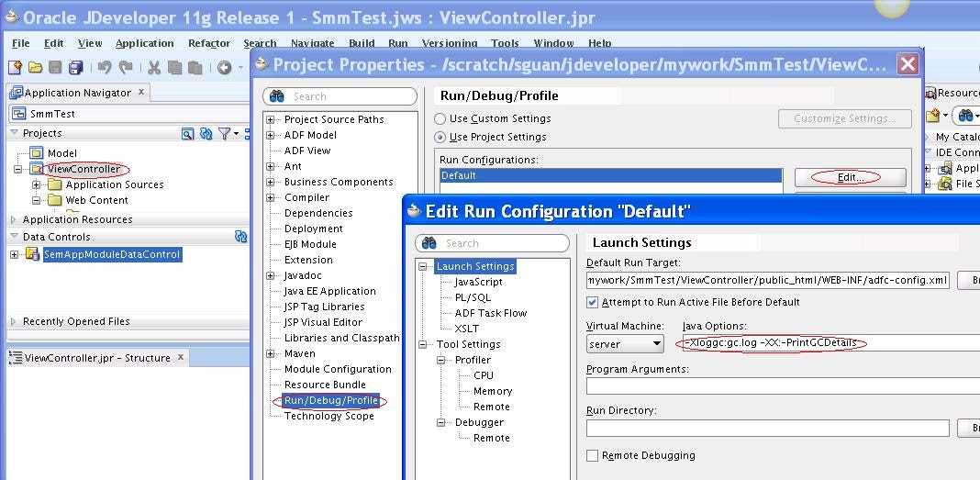Expand the Application Resources section
Screen dimensions: 980x480
click(14, 219)
